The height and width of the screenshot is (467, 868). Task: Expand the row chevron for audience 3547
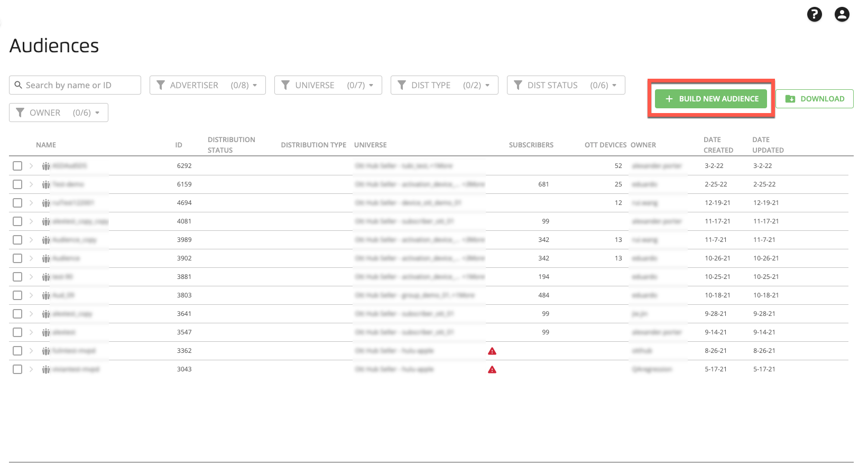(31, 332)
